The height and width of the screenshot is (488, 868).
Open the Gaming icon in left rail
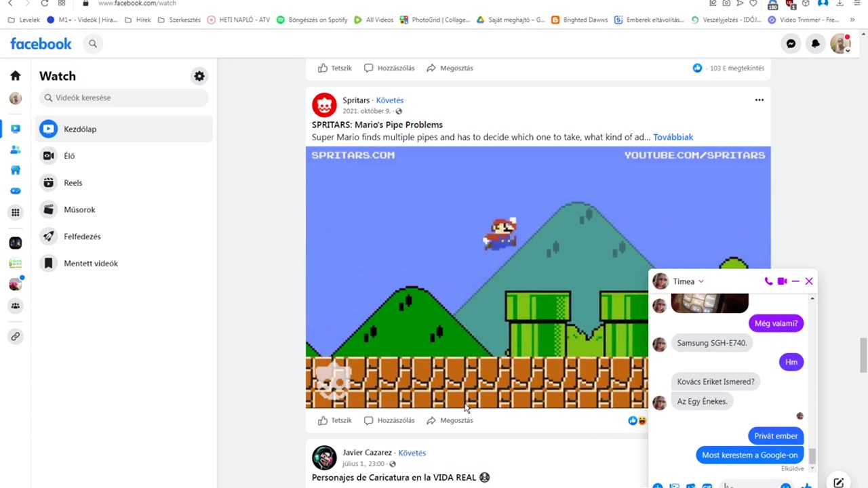[x=16, y=191]
